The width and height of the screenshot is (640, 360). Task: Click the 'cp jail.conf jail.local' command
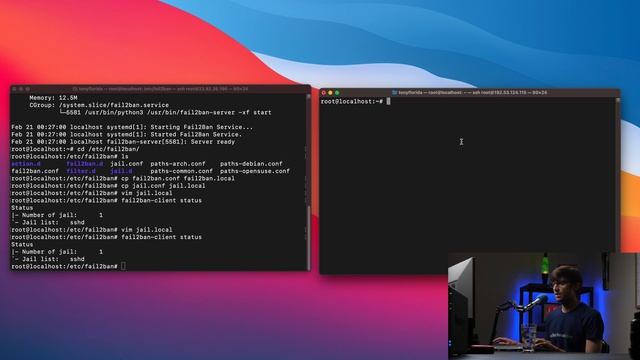coord(163,186)
